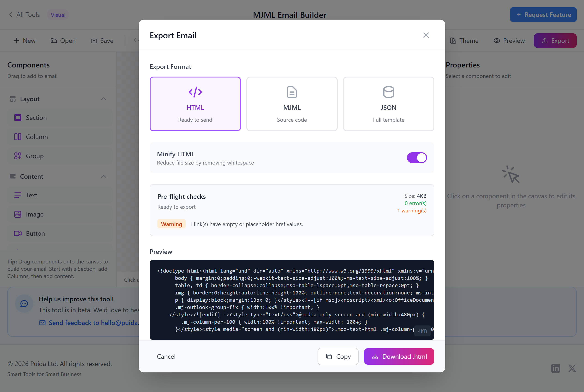The width and height of the screenshot is (584, 392).
Task: Select the Image content component
Action: 34,214
